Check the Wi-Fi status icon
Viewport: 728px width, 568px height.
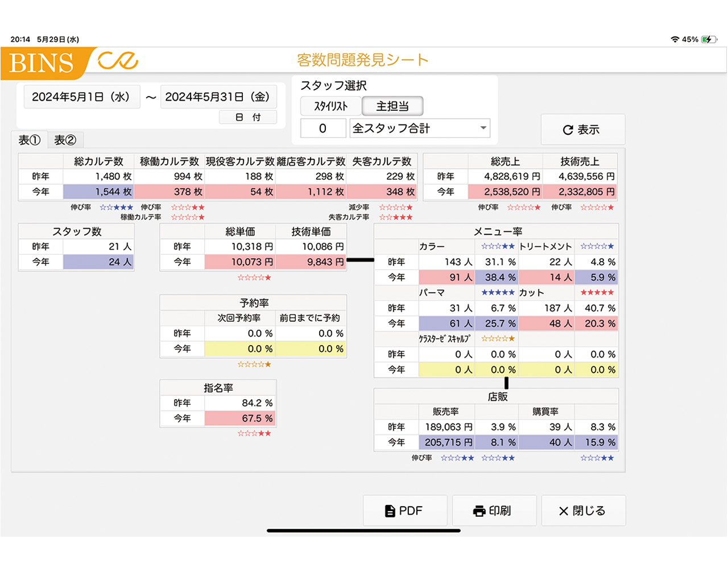tap(675, 39)
